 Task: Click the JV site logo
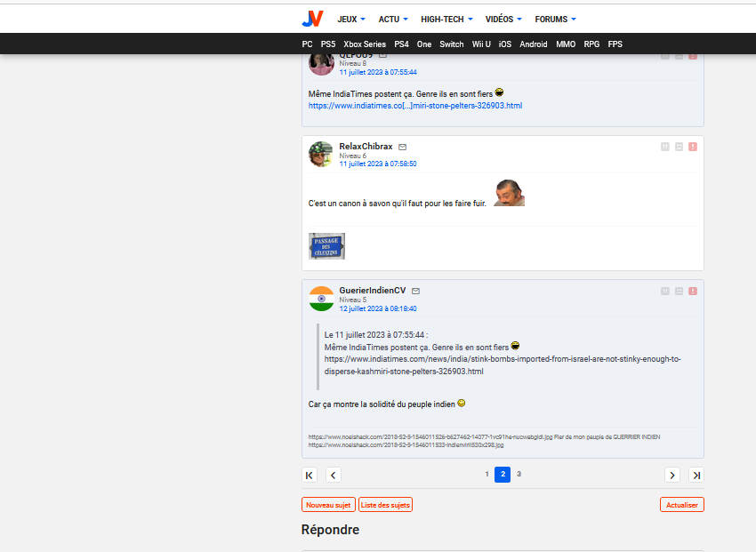pyautogui.click(x=312, y=19)
